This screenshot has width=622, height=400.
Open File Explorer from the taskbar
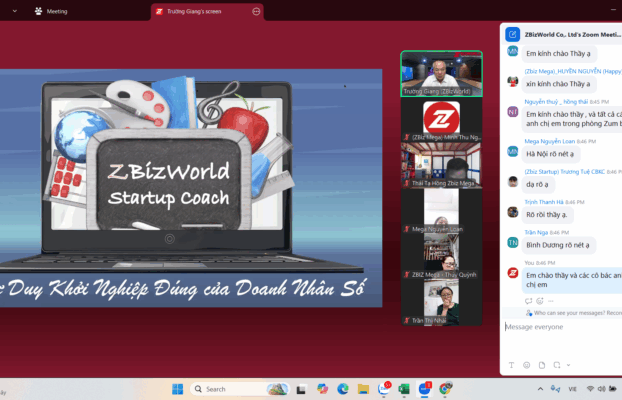[363, 389]
